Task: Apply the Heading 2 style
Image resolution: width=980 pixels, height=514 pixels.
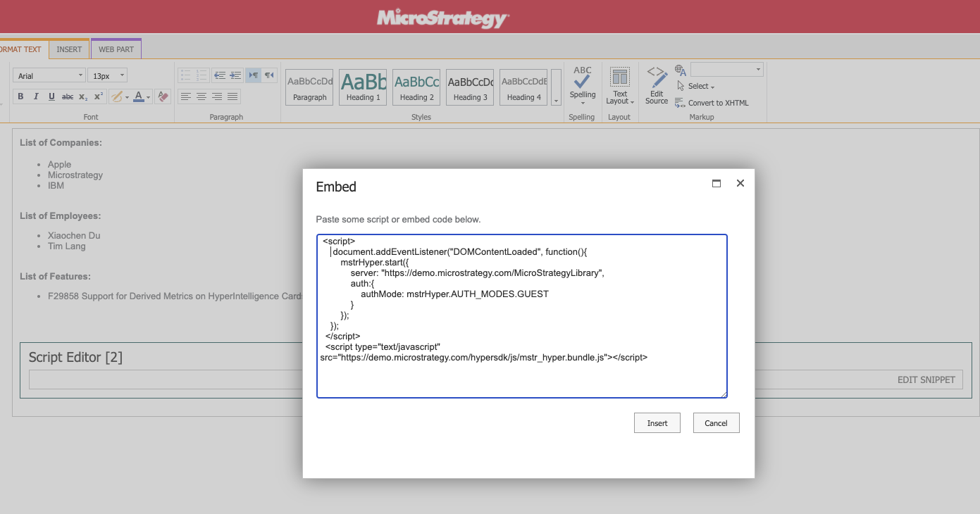Action: [416, 87]
